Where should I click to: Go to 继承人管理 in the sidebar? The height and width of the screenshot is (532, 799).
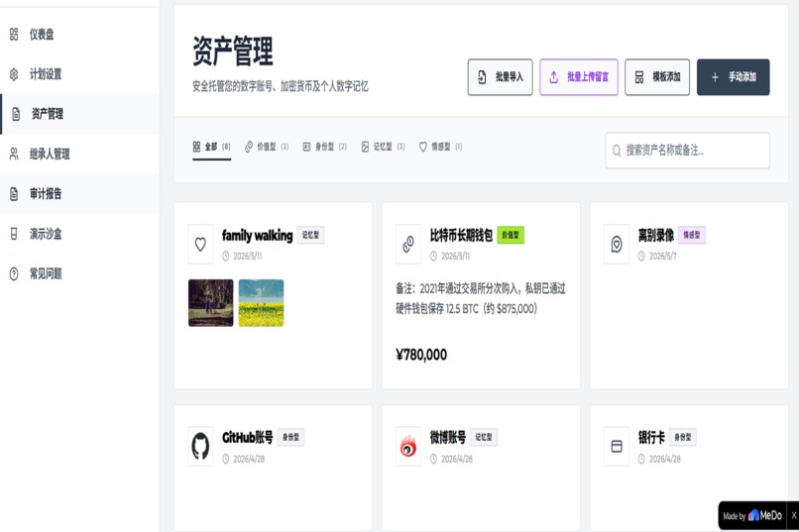point(79,154)
